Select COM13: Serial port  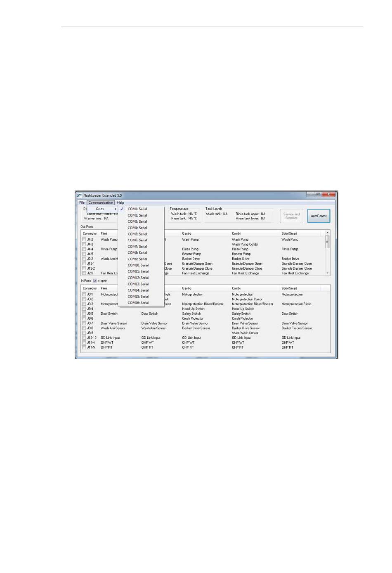tap(141, 284)
